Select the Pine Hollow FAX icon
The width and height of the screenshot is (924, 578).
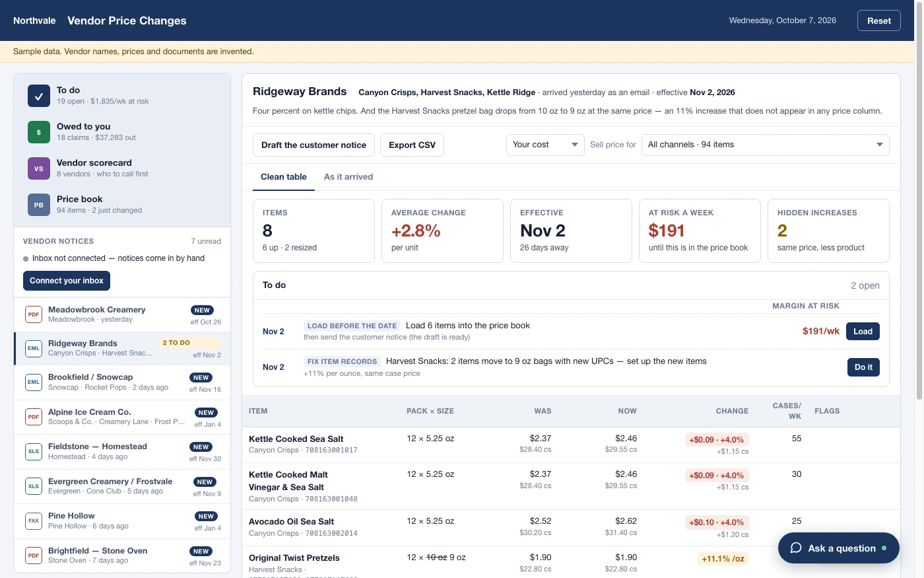click(34, 521)
